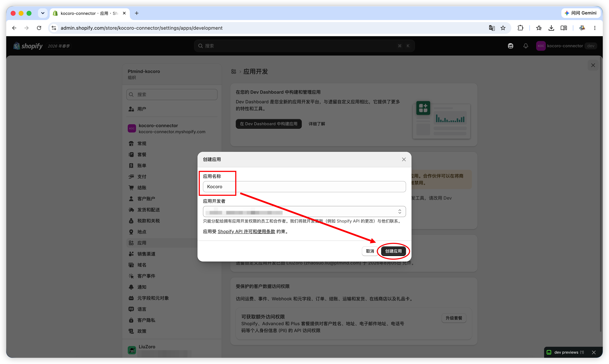Image resolution: width=609 pixels, height=364 pixels.
Task: Click the 政策 icon
Action: [131, 331]
